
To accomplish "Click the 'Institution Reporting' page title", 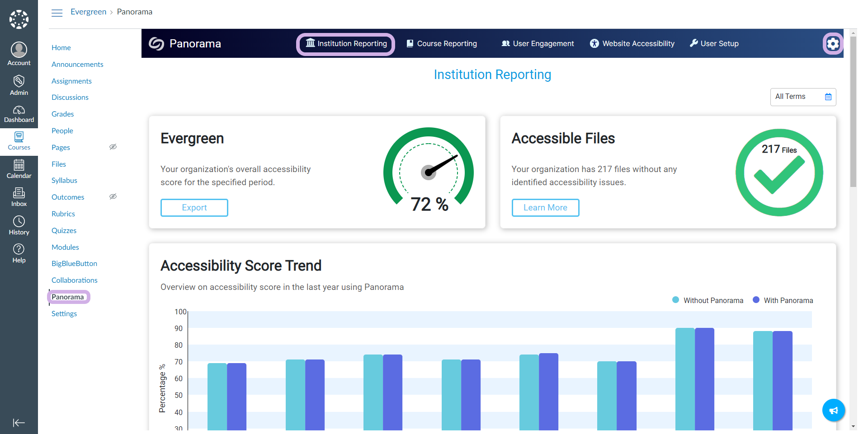I will pos(492,75).
